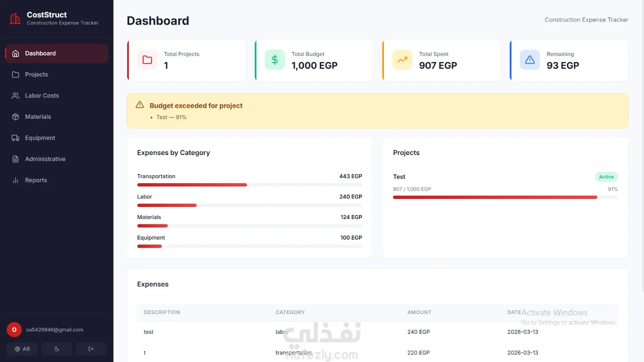Click the CostStruct building logo icon
The image size is (644, 362).
pyautogui.click(x=15, y=19)
